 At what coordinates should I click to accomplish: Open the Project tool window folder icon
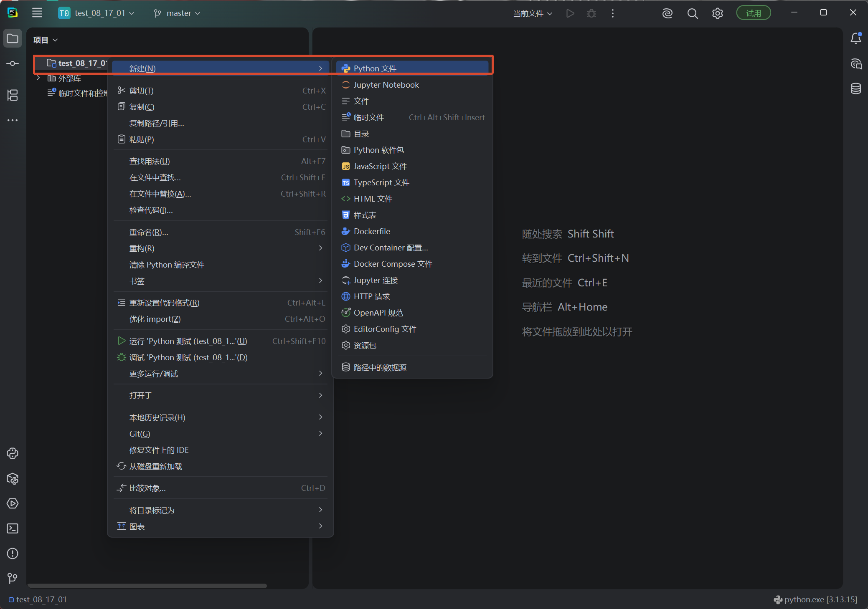click(x=13, y=38)
